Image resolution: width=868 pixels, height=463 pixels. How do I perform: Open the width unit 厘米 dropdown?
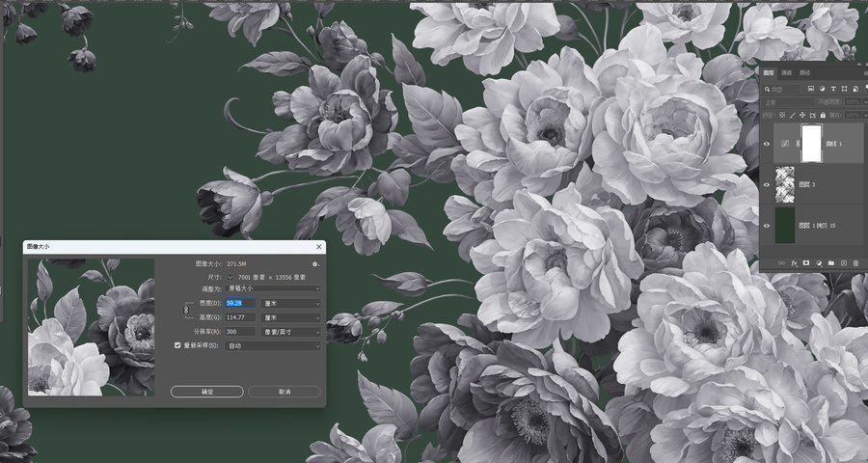pos(290,304)
